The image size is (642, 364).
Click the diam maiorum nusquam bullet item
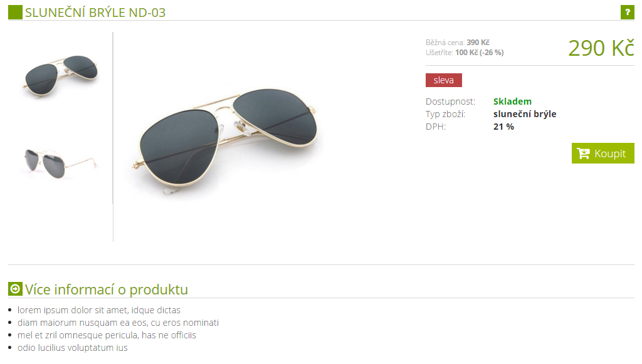point(118,323)
